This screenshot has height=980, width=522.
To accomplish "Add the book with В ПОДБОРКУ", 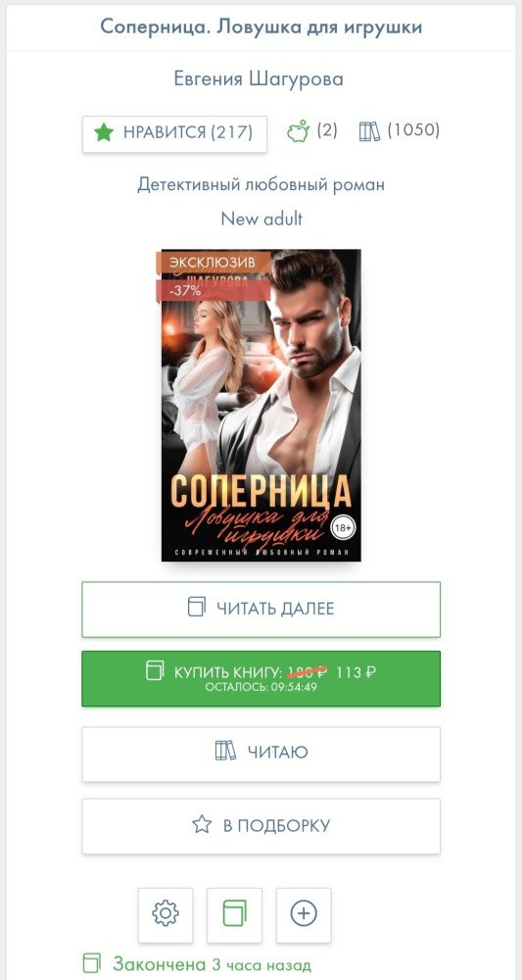I will tap(261, 826).
